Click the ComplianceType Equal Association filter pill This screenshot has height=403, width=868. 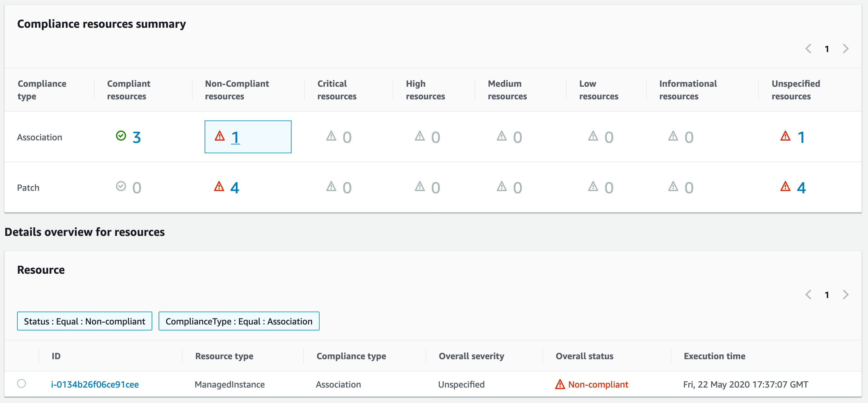click(239, 321)
